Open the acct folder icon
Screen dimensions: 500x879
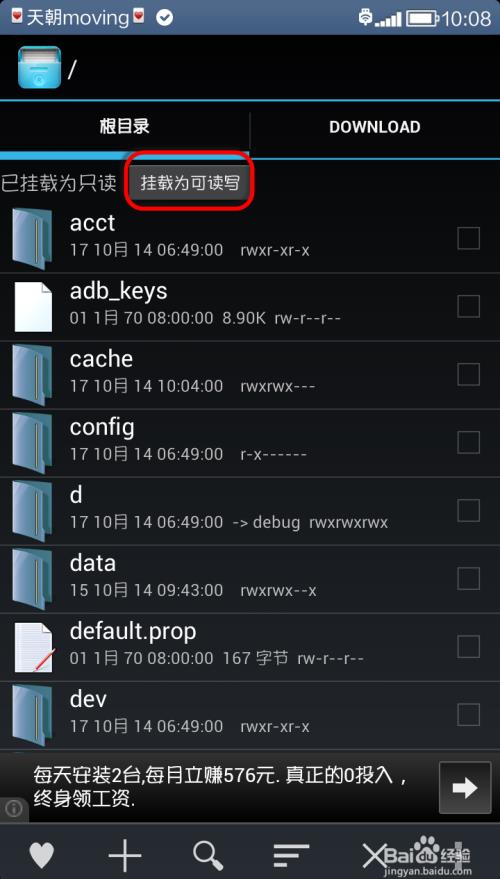coord(32,239)
